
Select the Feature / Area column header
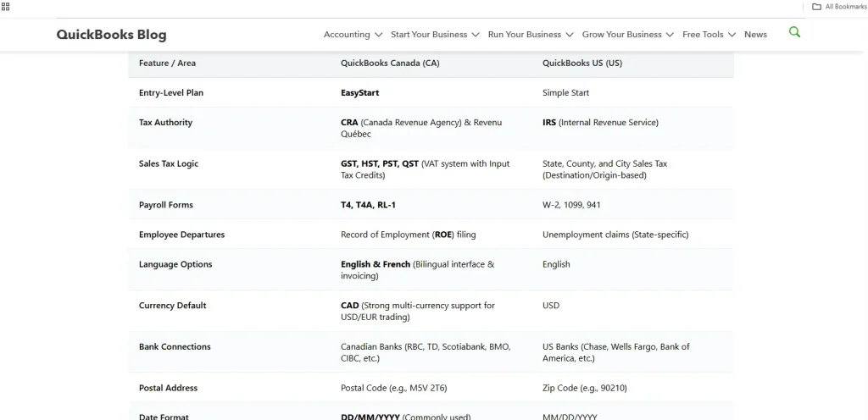point(167,63)
